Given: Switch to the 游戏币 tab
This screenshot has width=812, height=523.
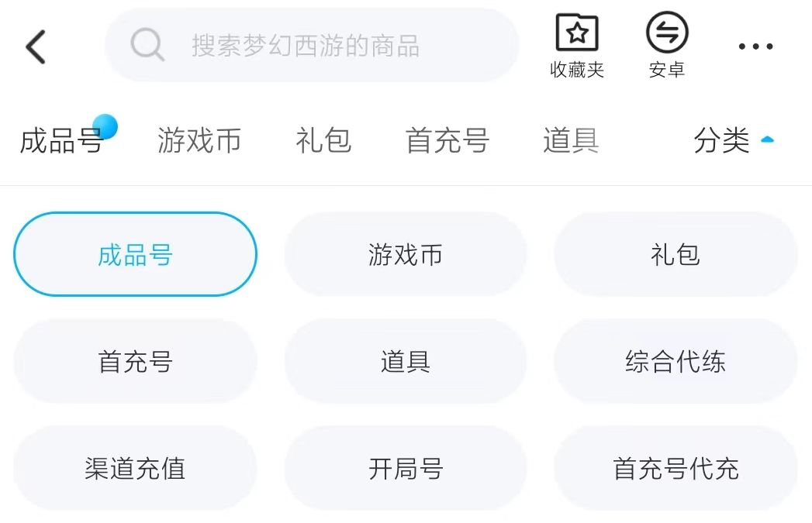Looking at the screenshot, I should 199,141.
